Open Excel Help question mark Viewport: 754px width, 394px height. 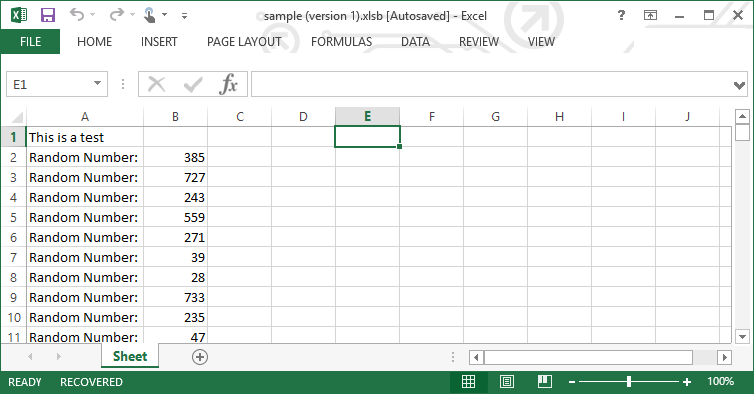[x=621, y=15]
